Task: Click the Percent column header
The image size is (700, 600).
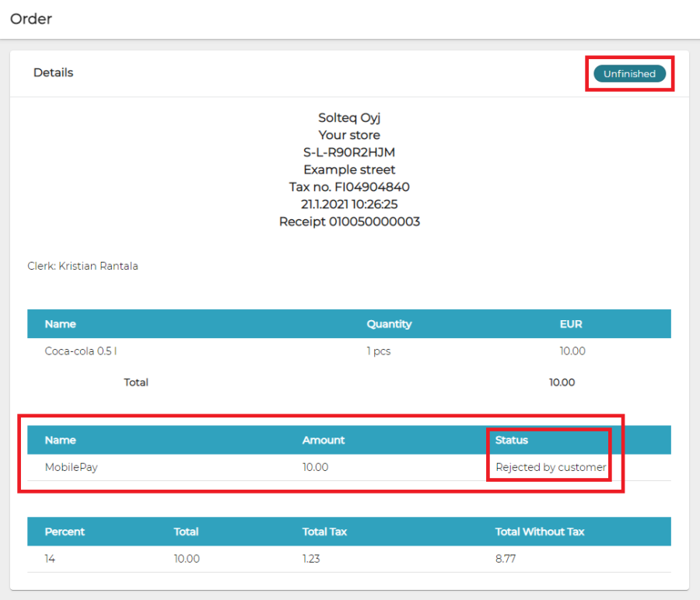Action: pyautogui.click(x=65, y=532)
